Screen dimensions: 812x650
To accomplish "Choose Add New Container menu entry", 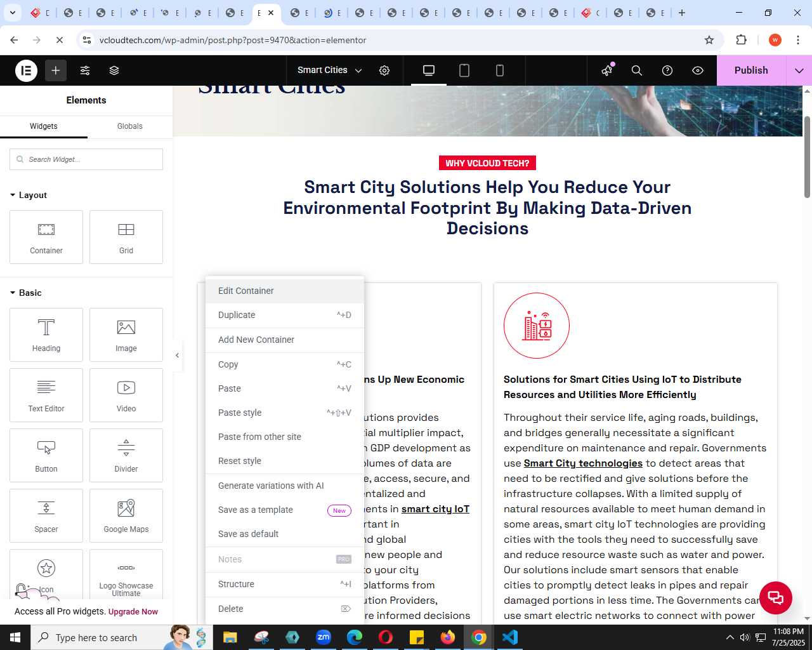I will (x=285, y=340).
